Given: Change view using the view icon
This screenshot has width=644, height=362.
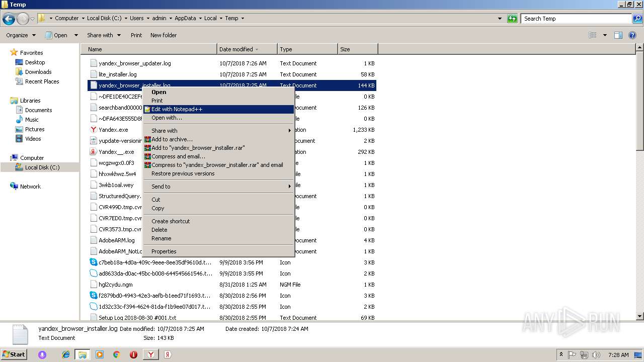Looking at the screenshot, I should coord(593,35).
